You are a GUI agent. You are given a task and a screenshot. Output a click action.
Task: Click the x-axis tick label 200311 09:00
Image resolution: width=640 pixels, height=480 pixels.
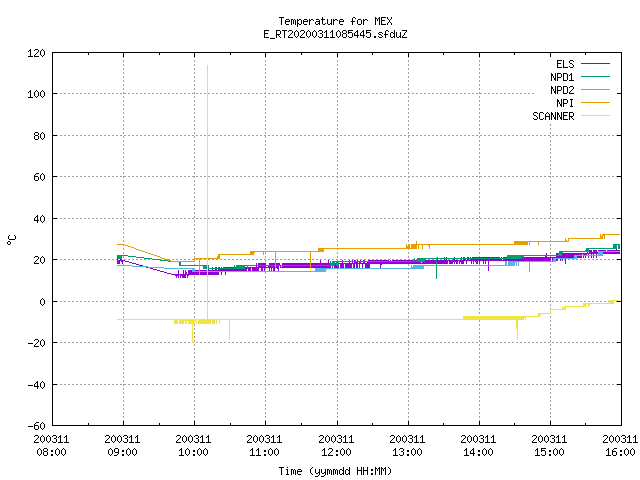click(x=122, y=446)
